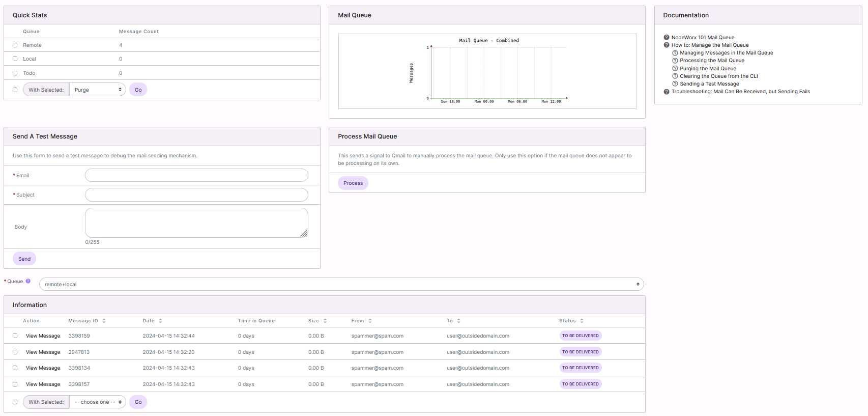Screen dimensions: 868x416
Task: Sort table by Date arrows
Action: tap(160, 321)
